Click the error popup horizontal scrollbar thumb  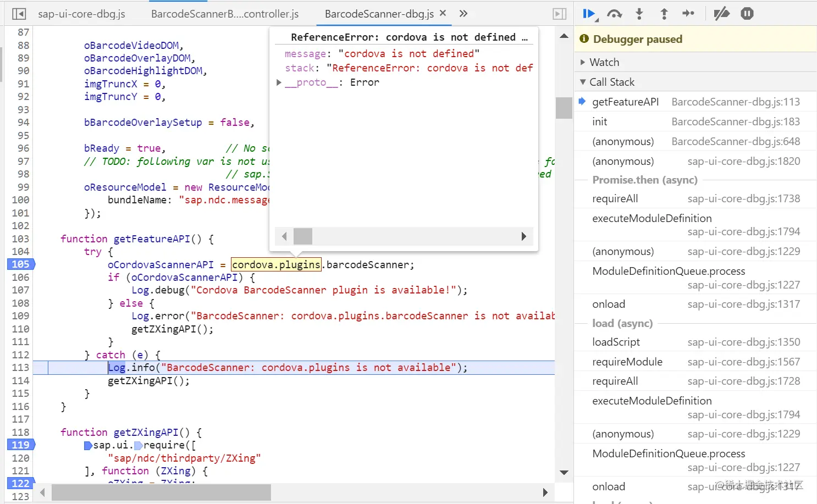(303, 236)
